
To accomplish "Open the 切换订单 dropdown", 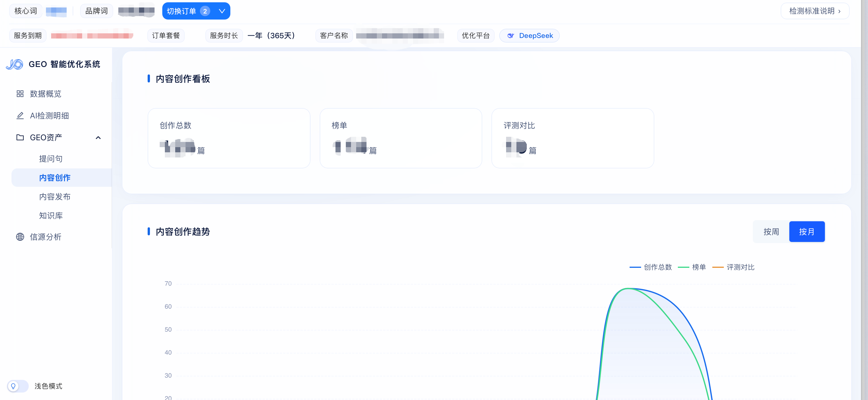I will pos(196,11).
